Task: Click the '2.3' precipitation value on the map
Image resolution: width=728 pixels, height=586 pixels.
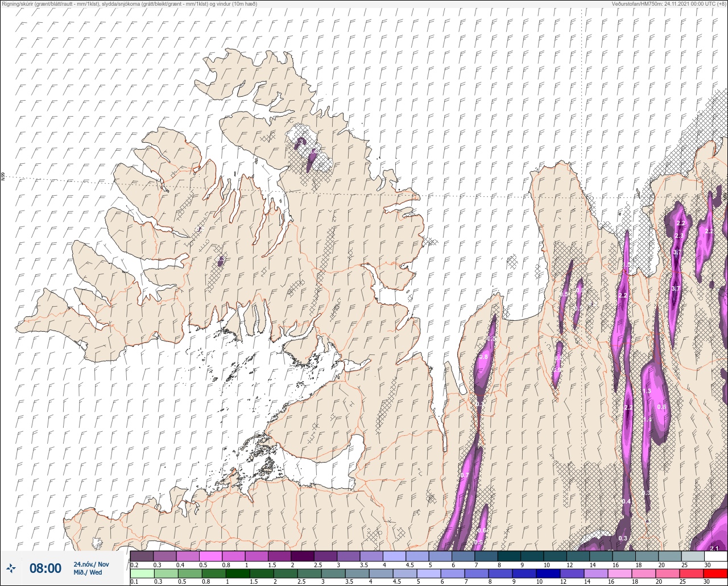Action: coord(679,236)
